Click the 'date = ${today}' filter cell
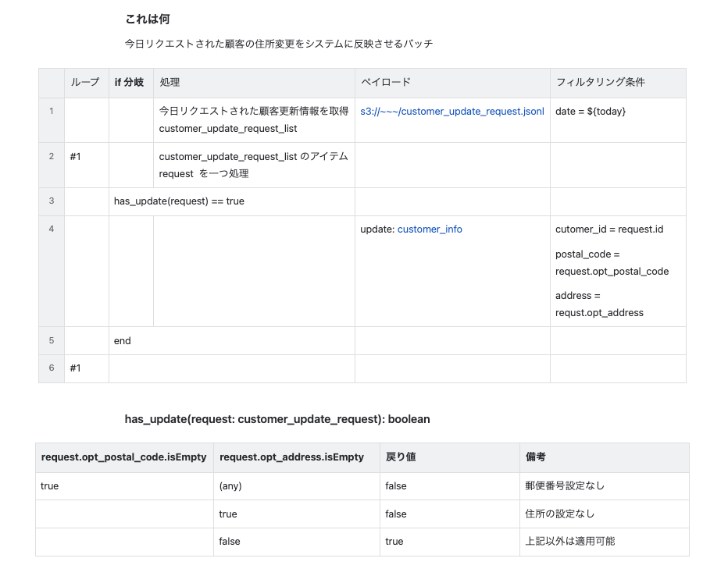The image size is (728, 576). 618,119
